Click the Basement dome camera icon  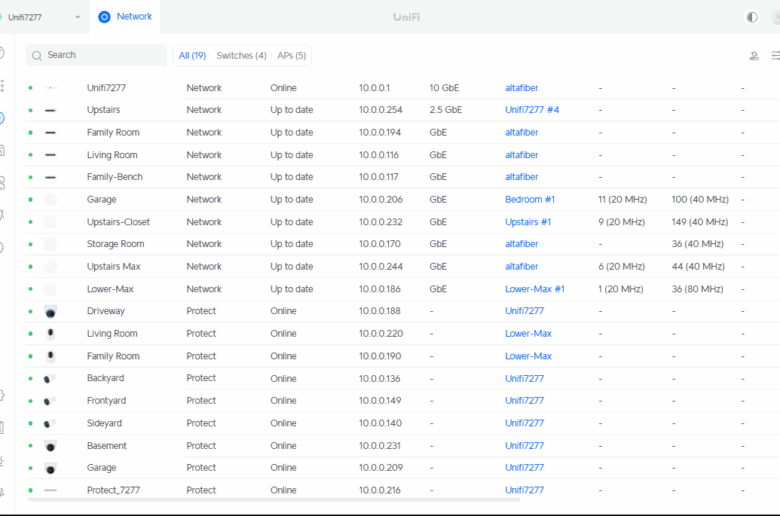coord(50,446)
